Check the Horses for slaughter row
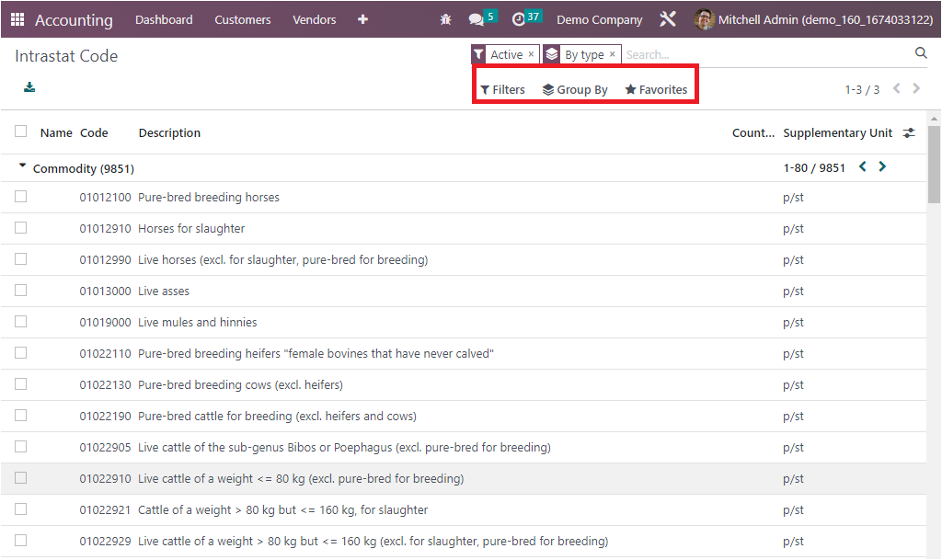Viewport: 942px width, 560px height. (x=21, y=228)
